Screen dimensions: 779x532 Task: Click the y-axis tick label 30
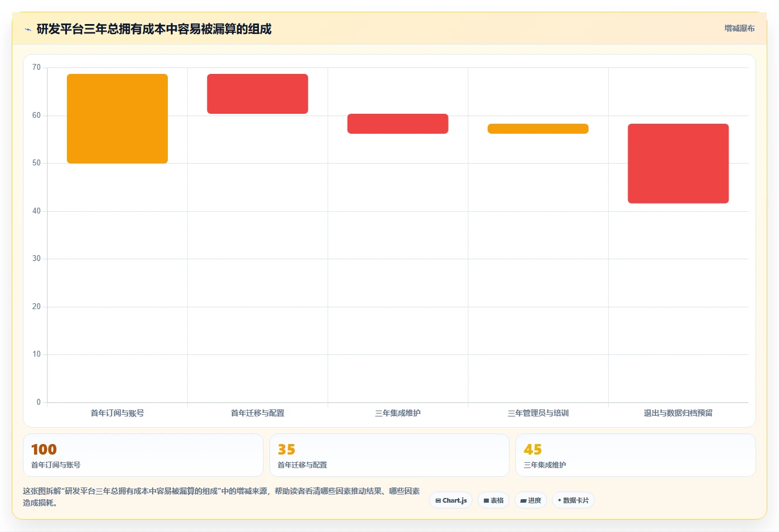(36, 259)
